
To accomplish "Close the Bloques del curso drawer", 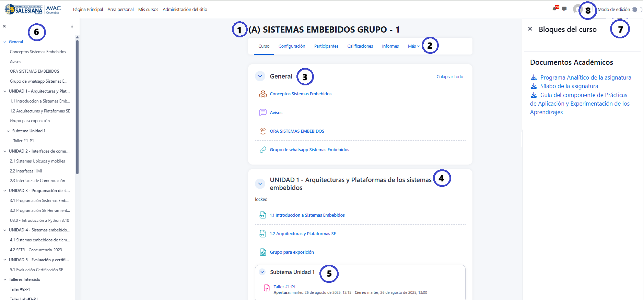I will pos(530,29).
